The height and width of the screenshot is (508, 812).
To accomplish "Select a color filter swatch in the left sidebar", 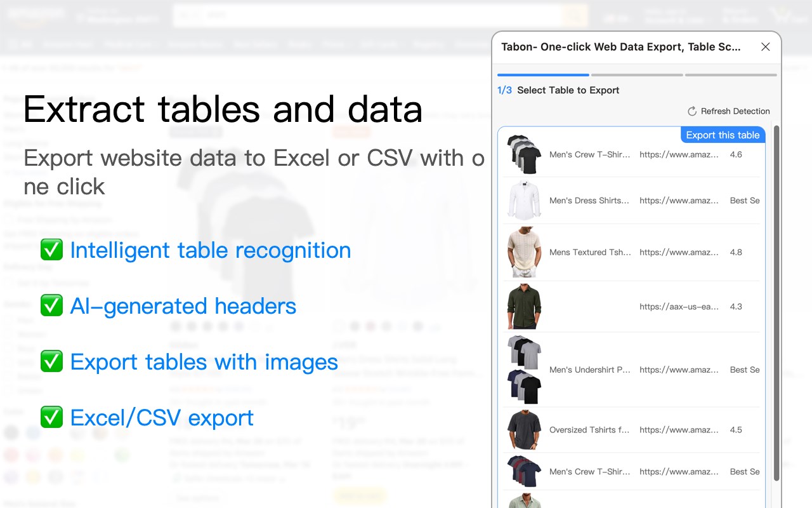I will 11,432.
